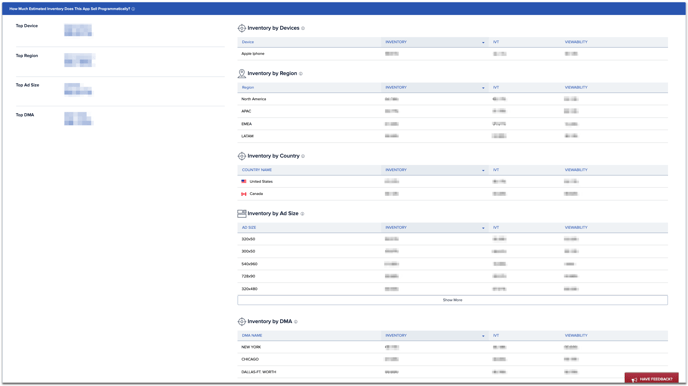This screenshot has height=386, width=688.
Task: Select the United States row
Action: point(452,182)
